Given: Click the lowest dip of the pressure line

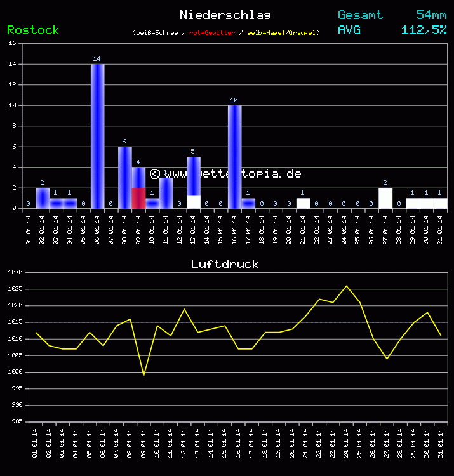Looking at the screenshot, I should coord(144,375).
